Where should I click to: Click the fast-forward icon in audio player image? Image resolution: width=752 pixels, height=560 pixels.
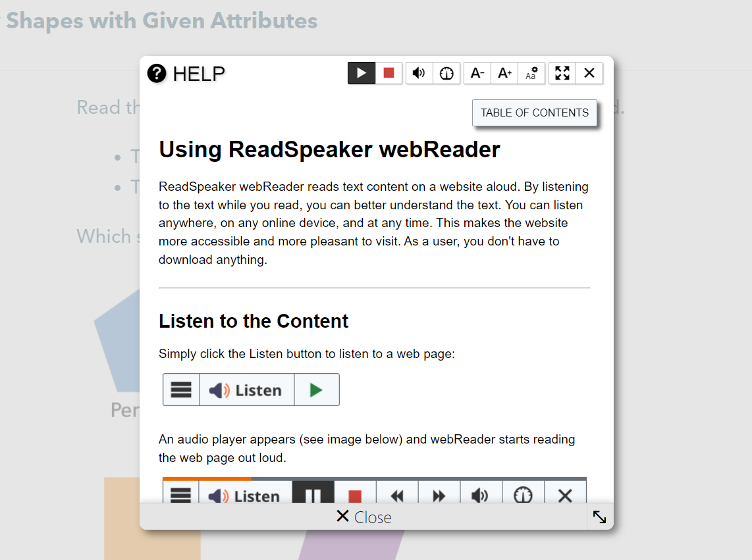pyautogui.click(x=439, y=494)
